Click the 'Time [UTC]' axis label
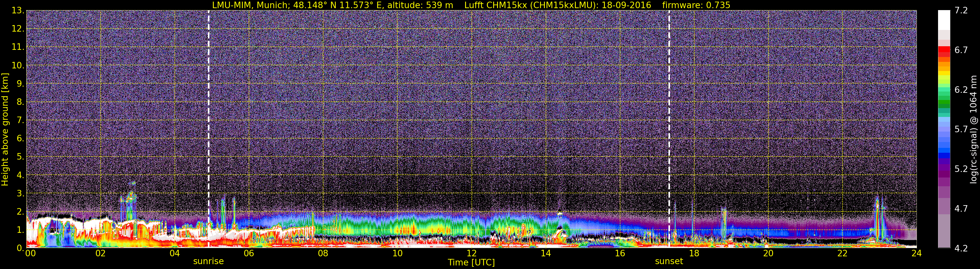980x269 pixels. (x=471, y=262)
